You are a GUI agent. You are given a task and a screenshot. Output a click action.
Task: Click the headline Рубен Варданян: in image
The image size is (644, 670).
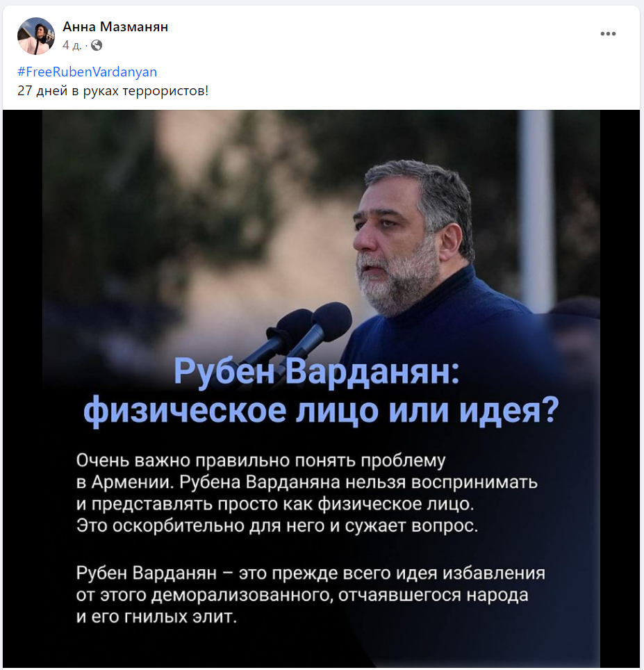[x=317, y=371]
